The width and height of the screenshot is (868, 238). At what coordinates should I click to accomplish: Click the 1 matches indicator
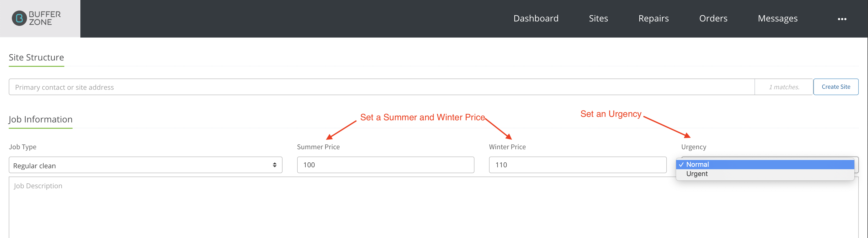tap(784, 87)
